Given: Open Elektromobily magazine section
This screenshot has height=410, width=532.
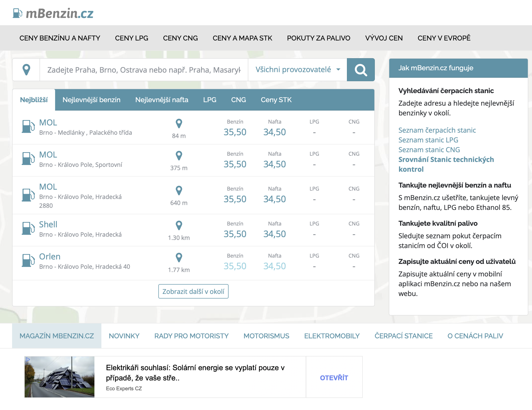Looking at the screenshot, I should [332, 336].
